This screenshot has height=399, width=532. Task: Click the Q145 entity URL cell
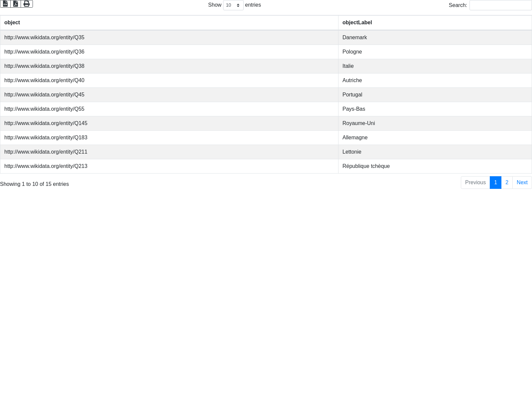(46, 123)
